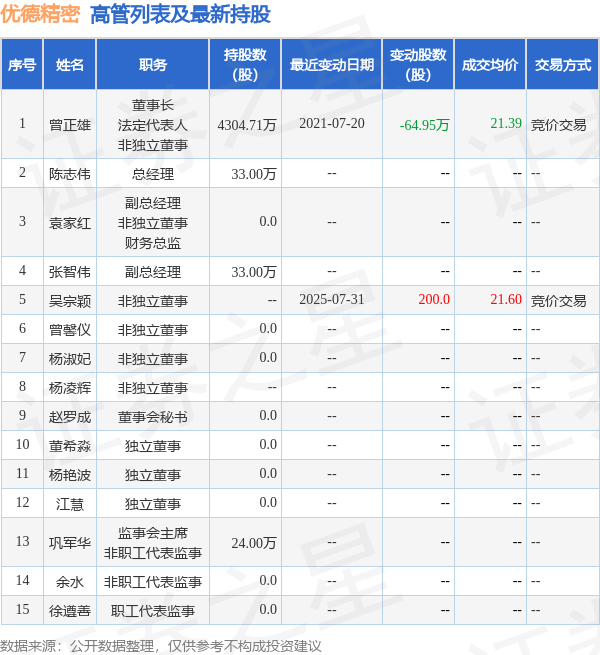Click the name 徐遵善

click(x=70, y=611)
